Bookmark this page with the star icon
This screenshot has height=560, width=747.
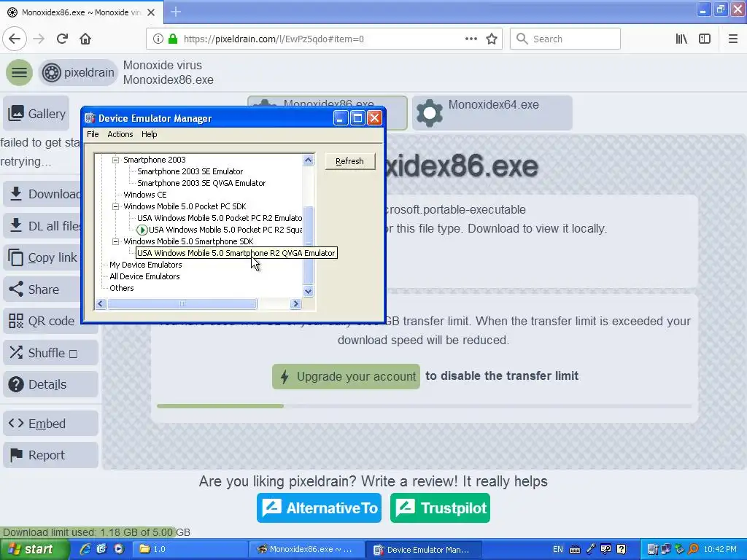pos(492,39)
